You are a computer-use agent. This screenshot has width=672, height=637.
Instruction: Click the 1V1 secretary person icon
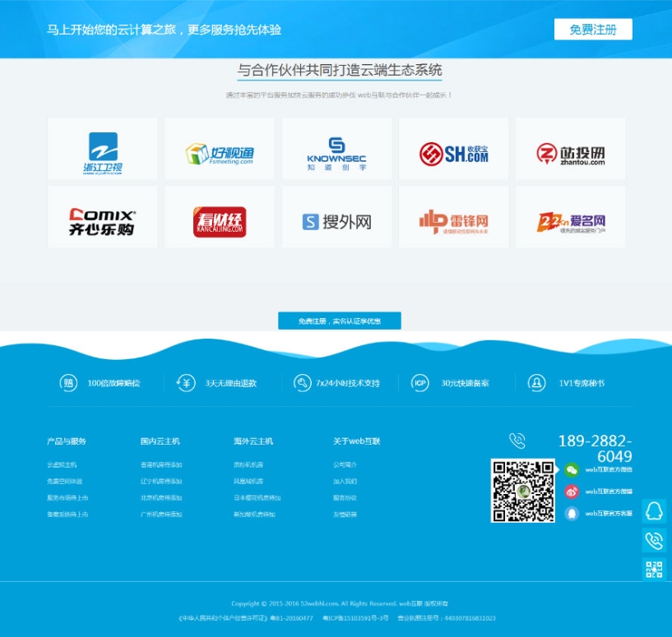point(536,383)
